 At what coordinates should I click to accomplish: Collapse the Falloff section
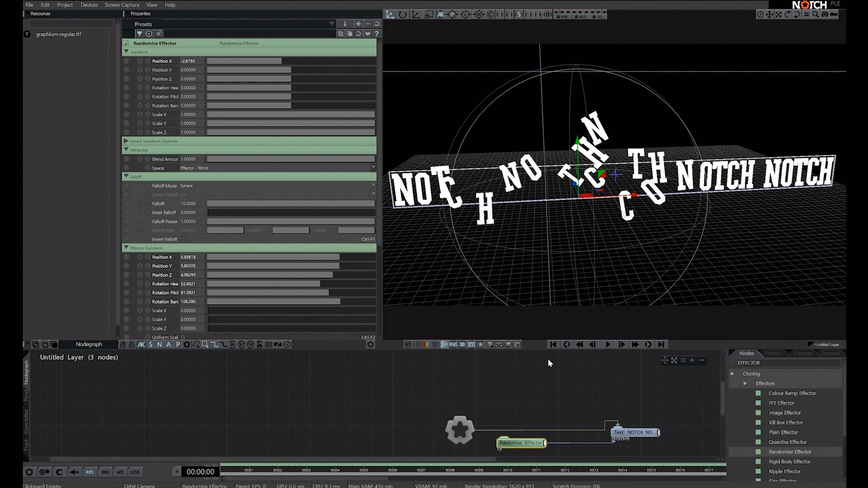tap(126, 176)
